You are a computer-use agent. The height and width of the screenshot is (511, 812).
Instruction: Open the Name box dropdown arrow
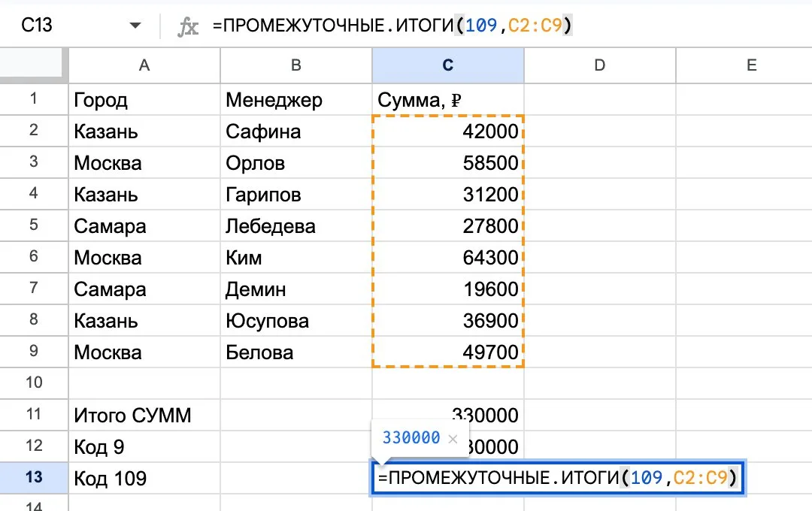[x=135, y=26]
